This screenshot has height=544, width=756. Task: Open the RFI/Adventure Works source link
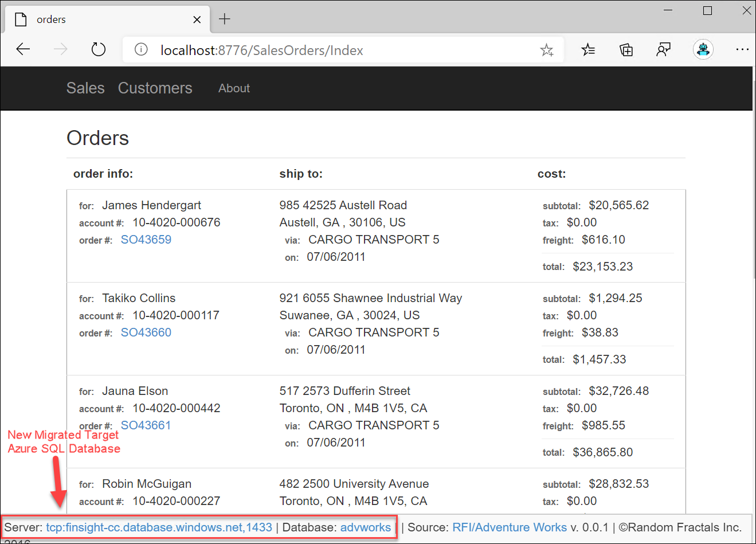coord(509,527)
